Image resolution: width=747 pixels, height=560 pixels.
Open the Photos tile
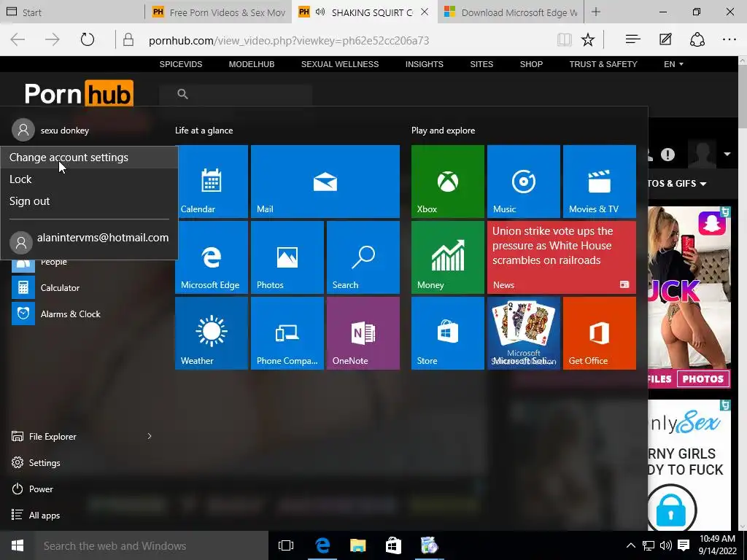pyautogui.click(x=287, y=257)
